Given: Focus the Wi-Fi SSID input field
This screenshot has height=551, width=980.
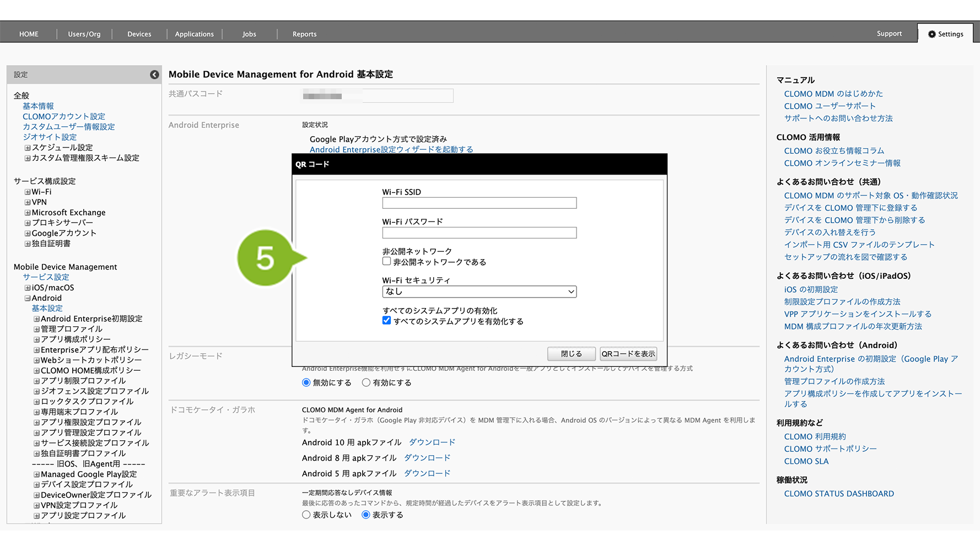Looking at the screenshot, I should click(x=480, y=203).
